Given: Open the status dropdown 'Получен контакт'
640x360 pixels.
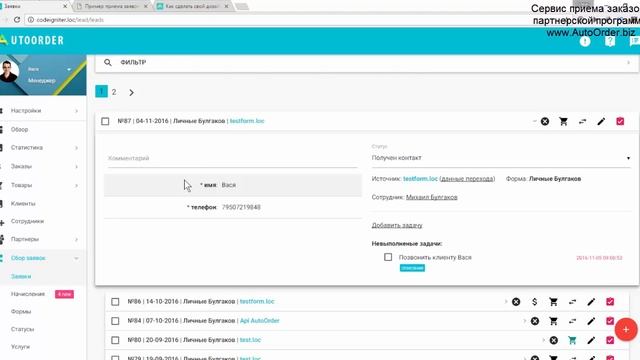Looking at the screenshot, I should [x=501, y=158].
